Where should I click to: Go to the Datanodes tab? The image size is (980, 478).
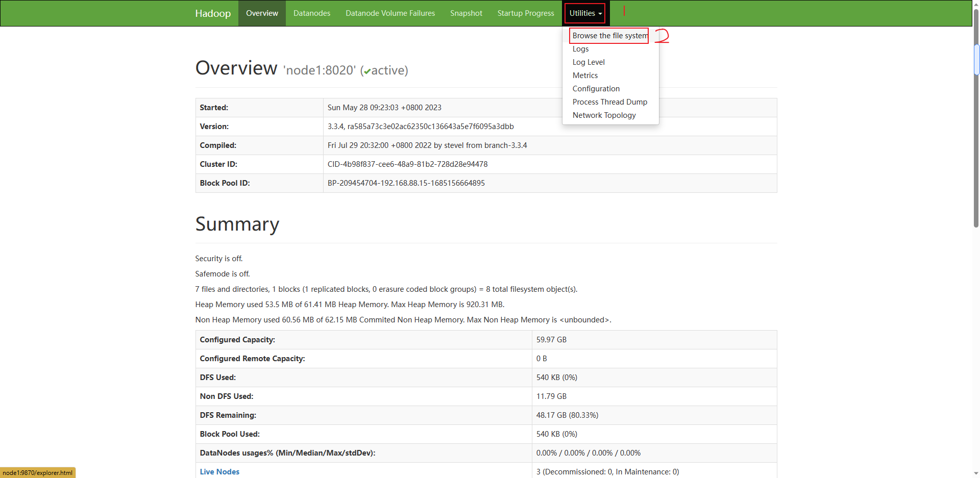click(312, 13)
